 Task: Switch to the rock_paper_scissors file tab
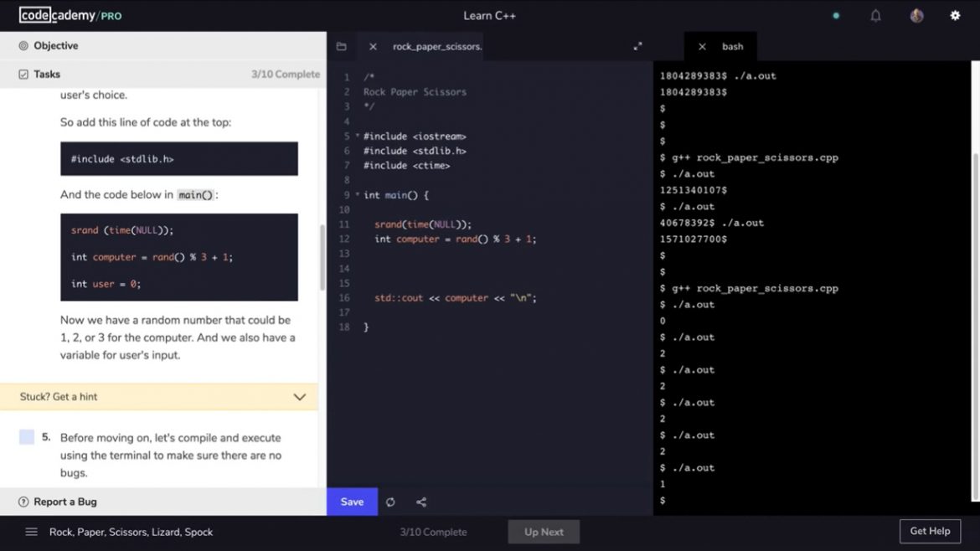click(436, 46)
